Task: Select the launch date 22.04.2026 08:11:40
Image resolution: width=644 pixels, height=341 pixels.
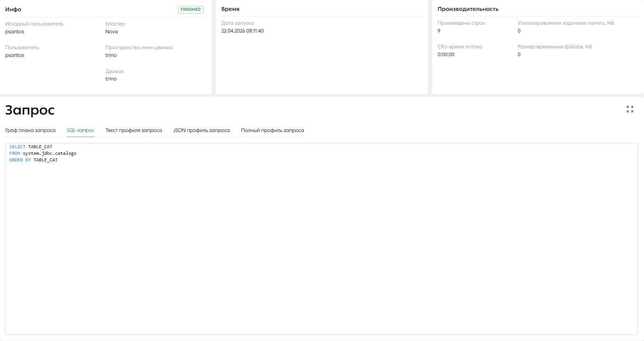Action: pos(243,31)
